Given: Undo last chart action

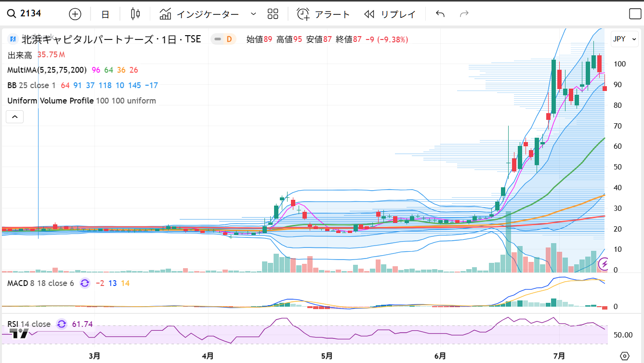Looking at the screenshot, I should click(440, 14).
